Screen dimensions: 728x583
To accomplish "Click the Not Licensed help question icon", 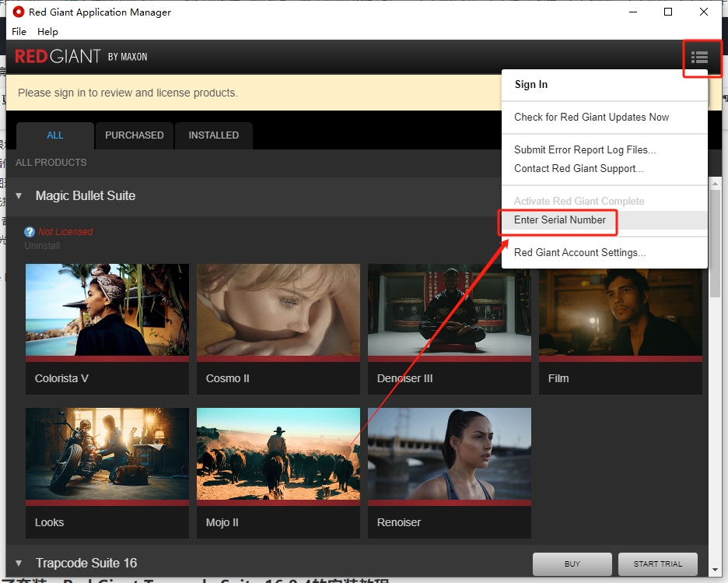I will click(x=30, y=232).
